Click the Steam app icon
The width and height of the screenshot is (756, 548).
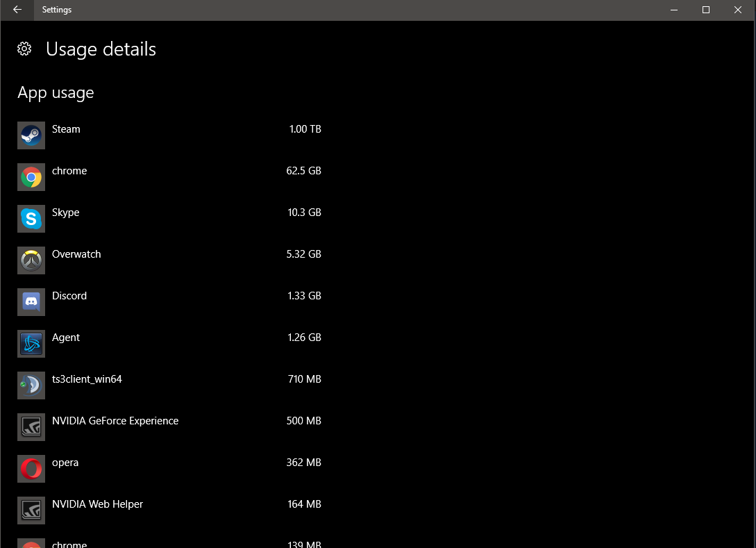pos(31,135)
